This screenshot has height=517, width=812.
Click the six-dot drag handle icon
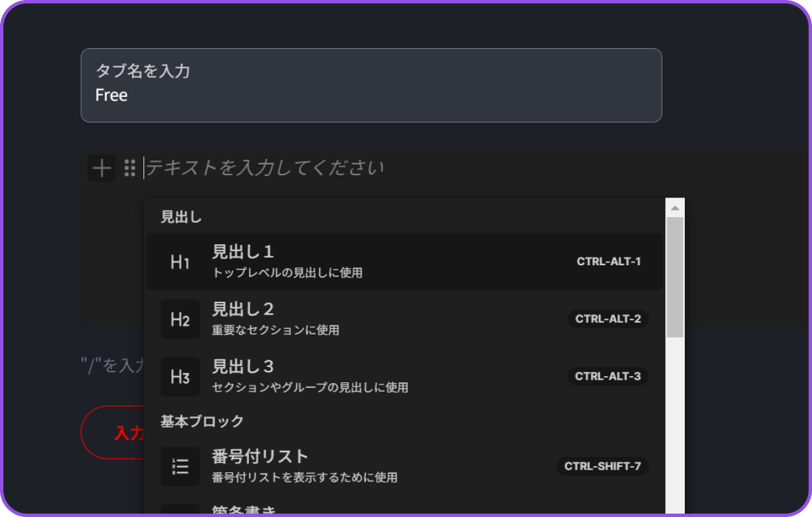[x=130, y=168]
